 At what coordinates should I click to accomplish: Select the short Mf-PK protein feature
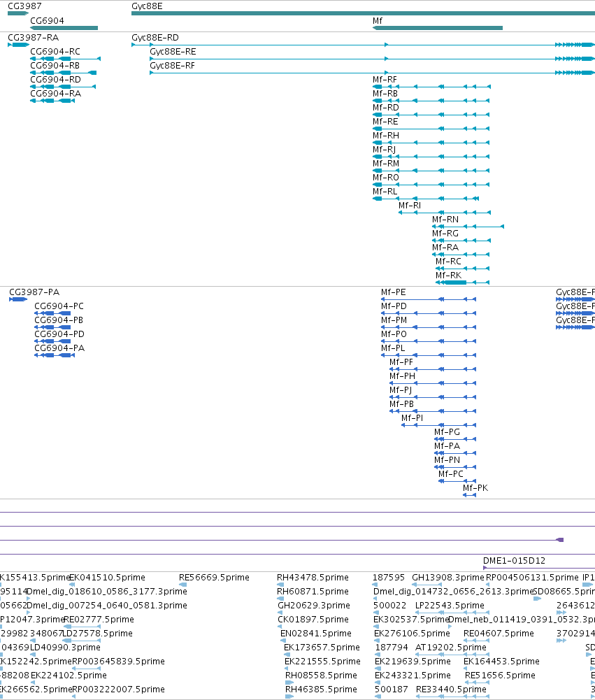pyautogui.click(x=470, y=495)
